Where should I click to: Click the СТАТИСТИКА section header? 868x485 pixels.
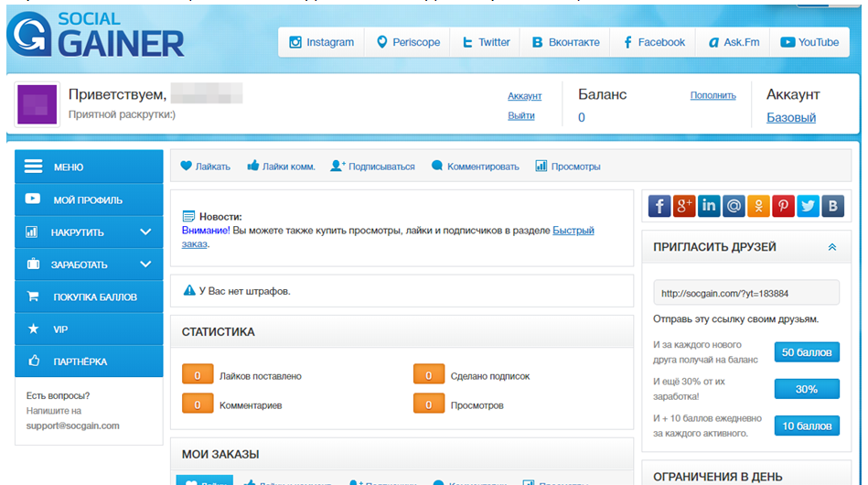[402, 331]
